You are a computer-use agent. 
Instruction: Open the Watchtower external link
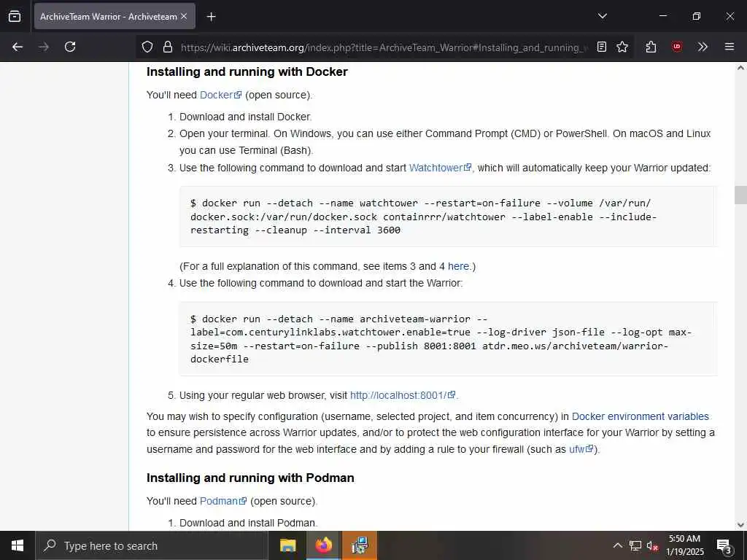click(x=440, y=168)
